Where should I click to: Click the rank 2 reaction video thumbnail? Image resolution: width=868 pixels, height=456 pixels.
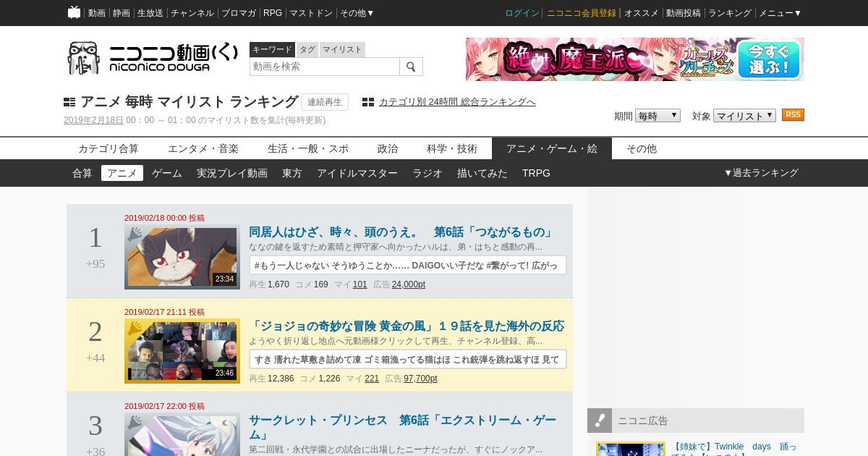[x=182, y=351]
